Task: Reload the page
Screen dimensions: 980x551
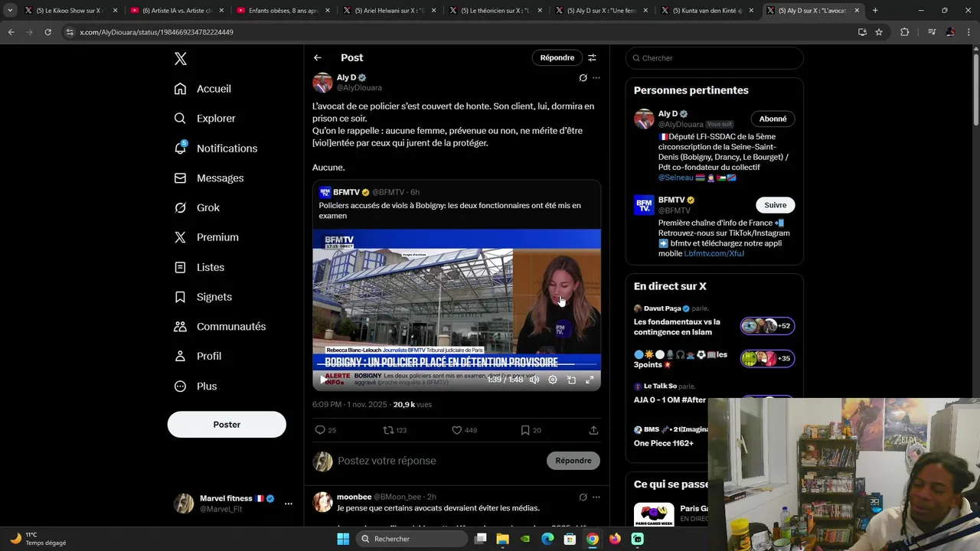Action: pos(47,32)
